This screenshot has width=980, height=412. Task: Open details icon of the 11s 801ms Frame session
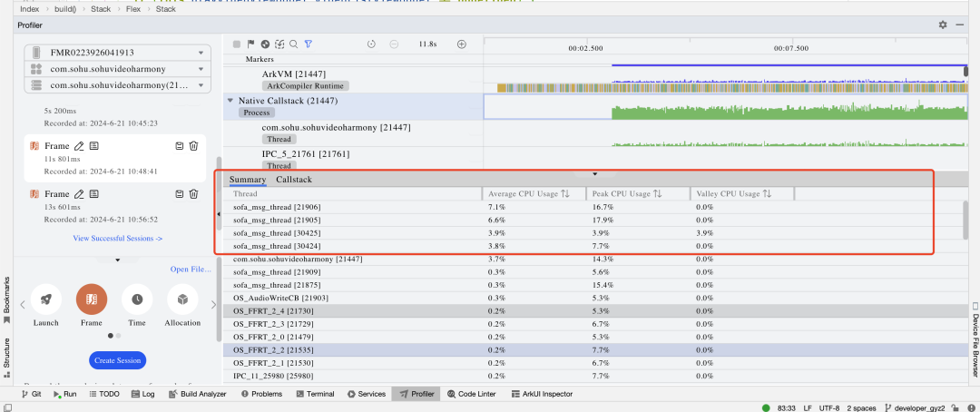(93, 146)
